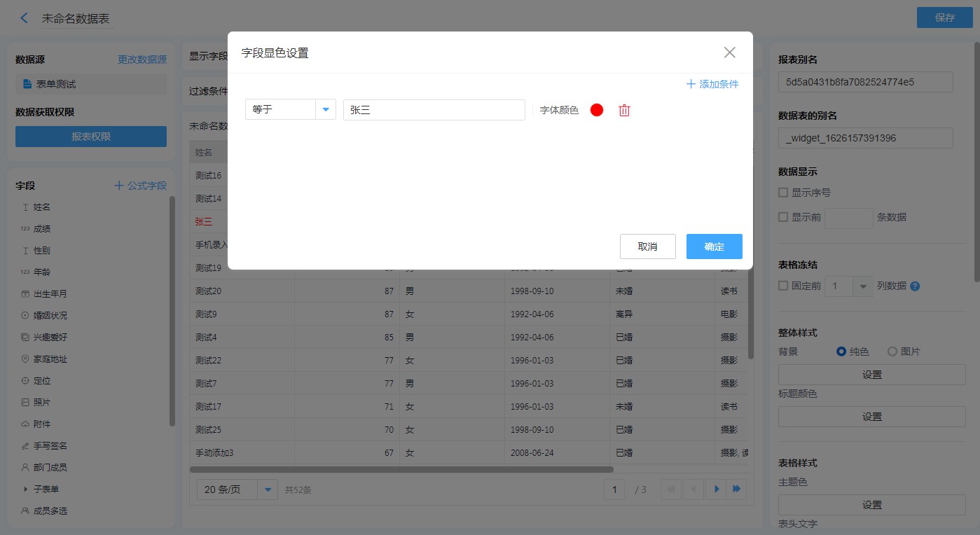Jump to last page icon
Screen dimensions: 980x535
(737, 489)
